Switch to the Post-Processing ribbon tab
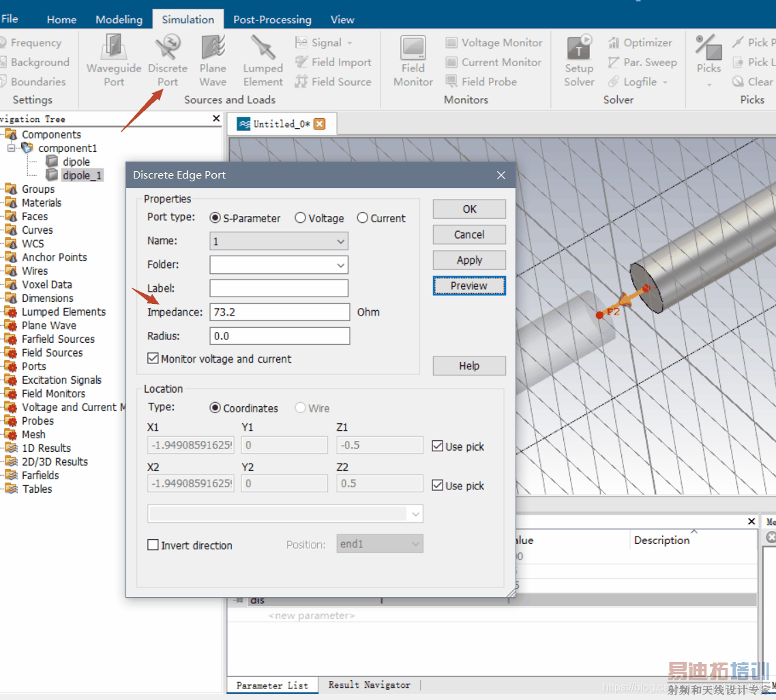This screenshot has height=700, width=776. (272, 20)
